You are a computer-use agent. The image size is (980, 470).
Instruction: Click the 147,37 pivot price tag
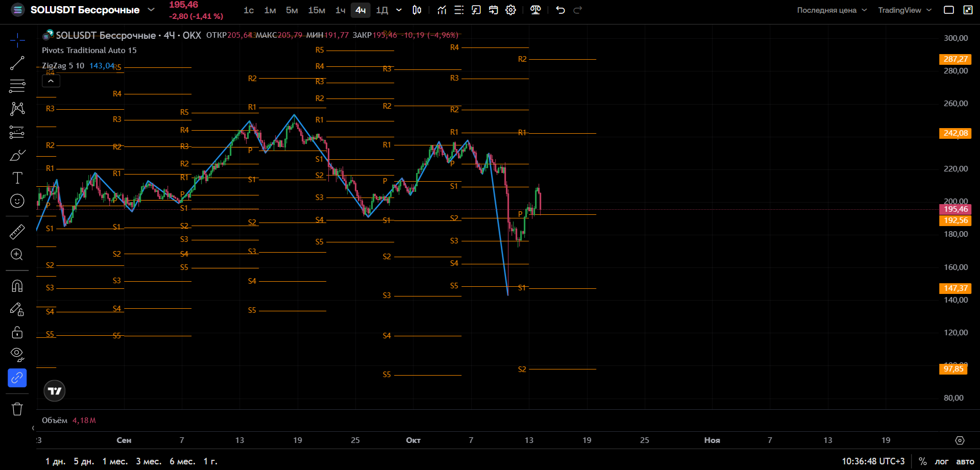click(x=955, y=288)
